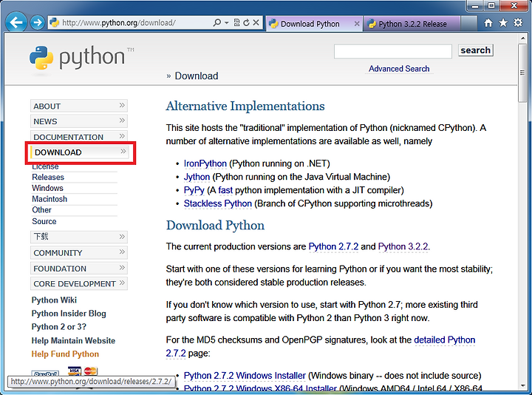Open the CORE DEVELOPMENT sidebar menu
532x395 pixels.
pos(79,283)
